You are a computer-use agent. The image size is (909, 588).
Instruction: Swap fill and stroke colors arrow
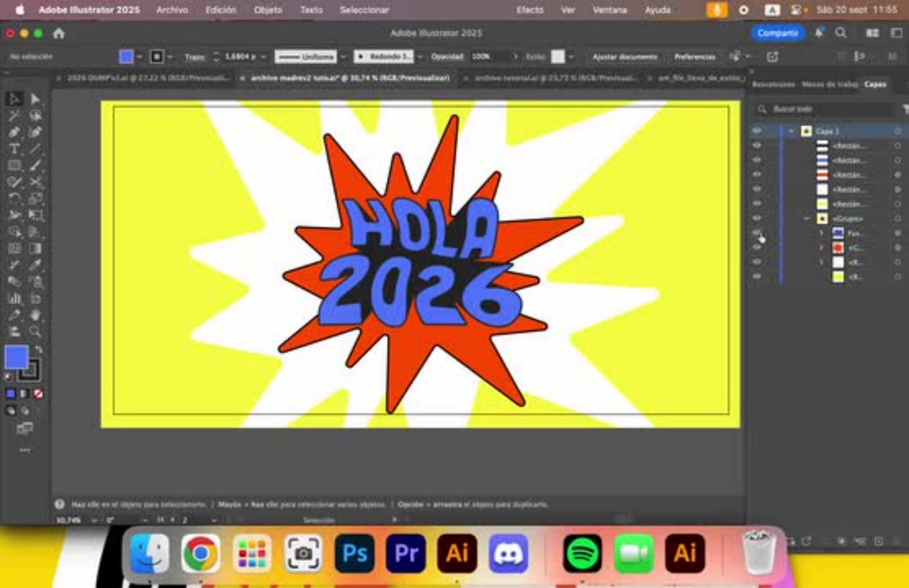pyautogui.click(x=39, y=350)
